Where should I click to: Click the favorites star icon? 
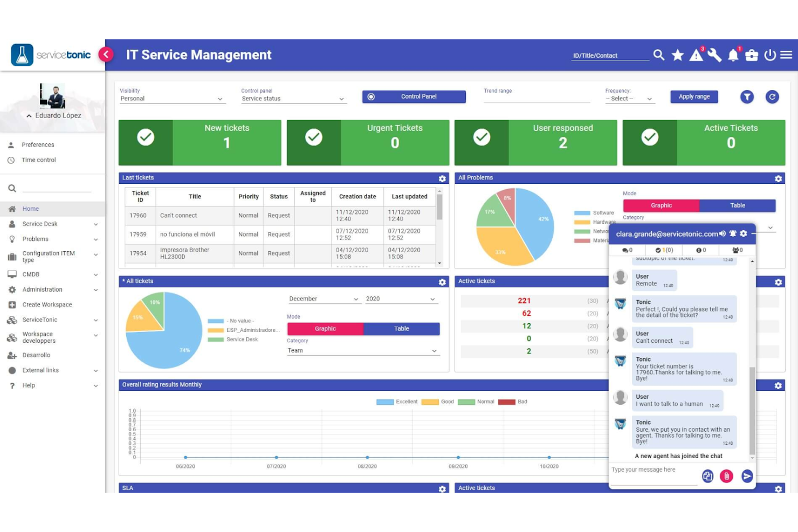pyautogui.click(x=677, y=54)
